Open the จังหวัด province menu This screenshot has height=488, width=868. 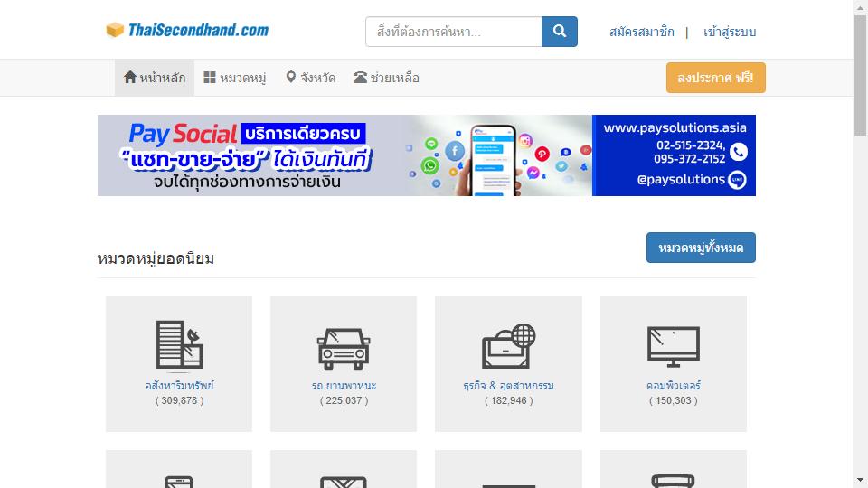(310, 78)
